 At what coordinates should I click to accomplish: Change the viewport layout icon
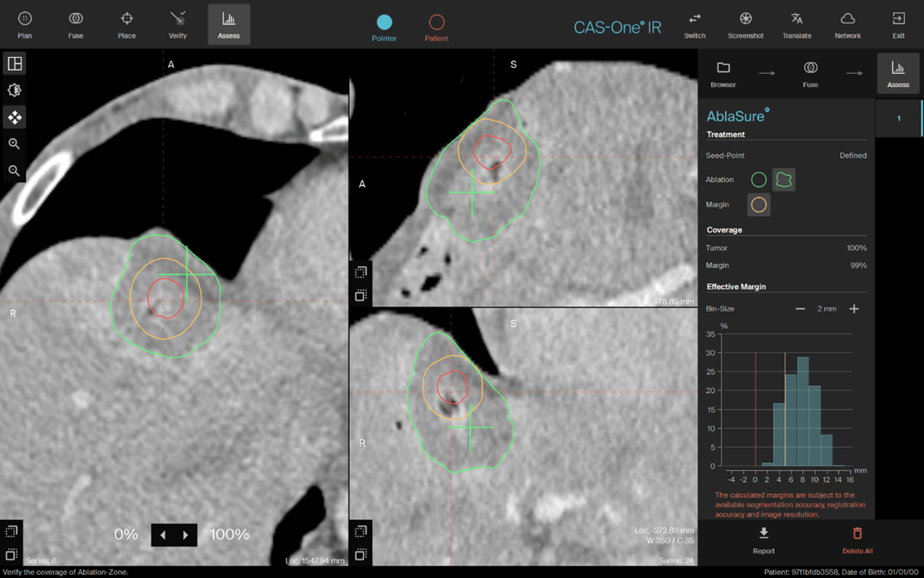tap(14, 63)
